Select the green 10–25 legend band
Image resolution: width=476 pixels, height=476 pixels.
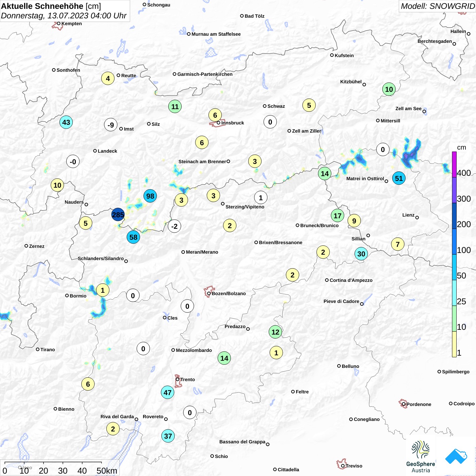454,319
